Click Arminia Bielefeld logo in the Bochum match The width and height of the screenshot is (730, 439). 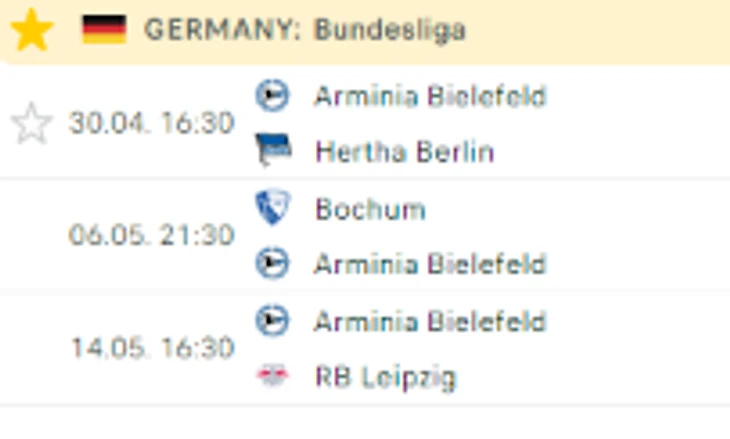(x=272, y=263)
